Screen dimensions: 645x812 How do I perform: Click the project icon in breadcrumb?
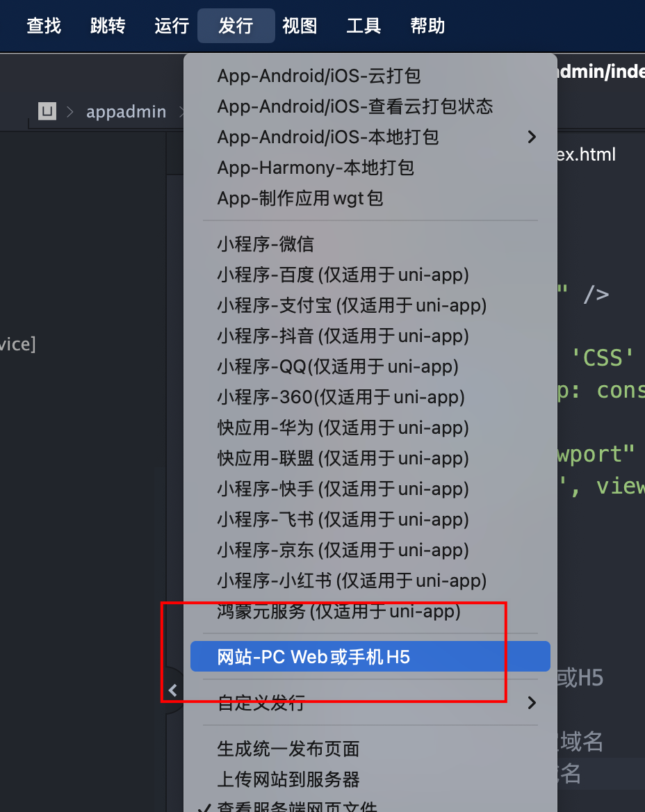point(47,111)
